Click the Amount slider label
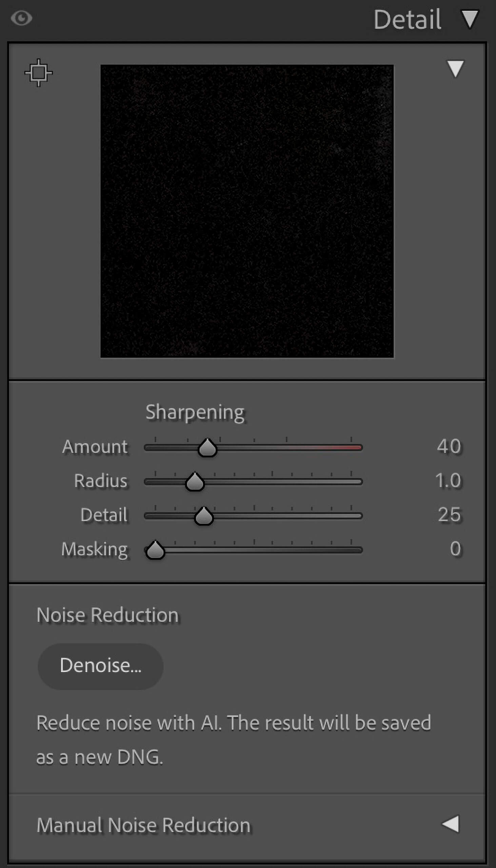Screen dimensions: 496x868 point(95,447)
